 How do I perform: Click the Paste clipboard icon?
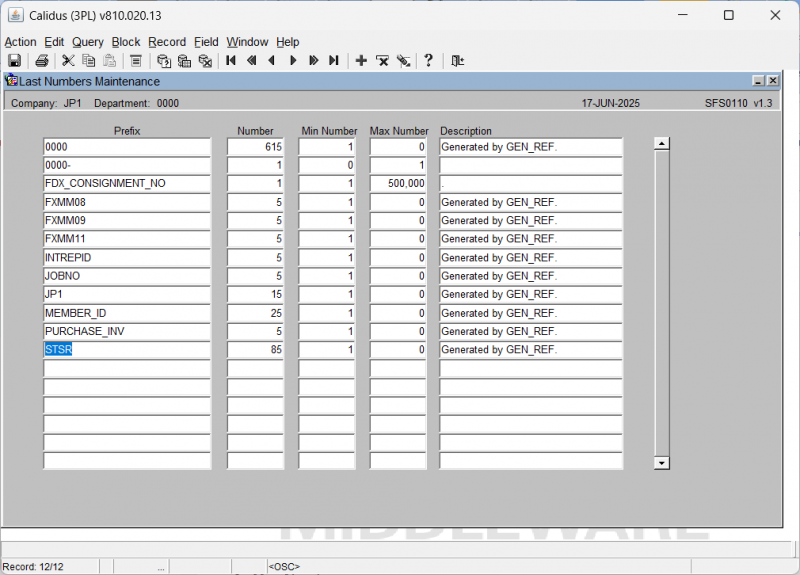(109, 61)
